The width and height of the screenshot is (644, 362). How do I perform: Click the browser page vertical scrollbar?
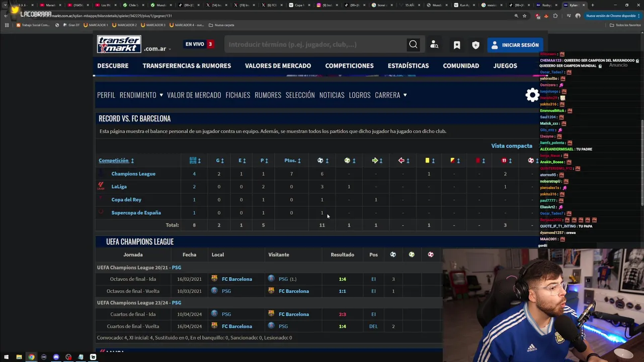tap(642, 163)
